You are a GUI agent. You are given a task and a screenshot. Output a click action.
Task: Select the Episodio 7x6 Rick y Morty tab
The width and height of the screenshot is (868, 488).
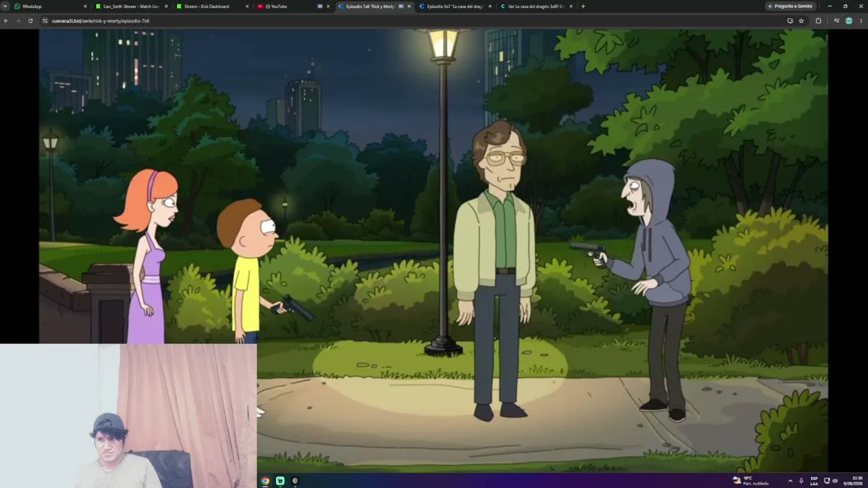(374, 6)
